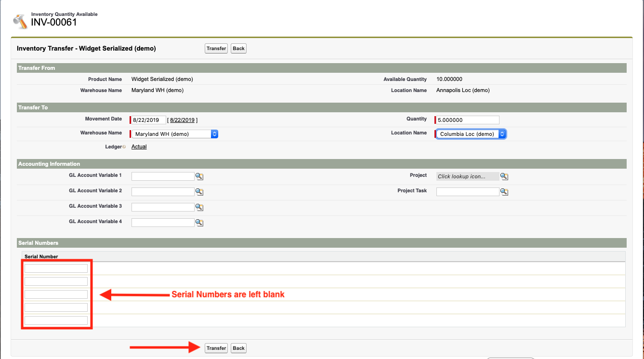644x359 pixels.
Task: Focus the first Serial Number field
Action: (56, 268)
